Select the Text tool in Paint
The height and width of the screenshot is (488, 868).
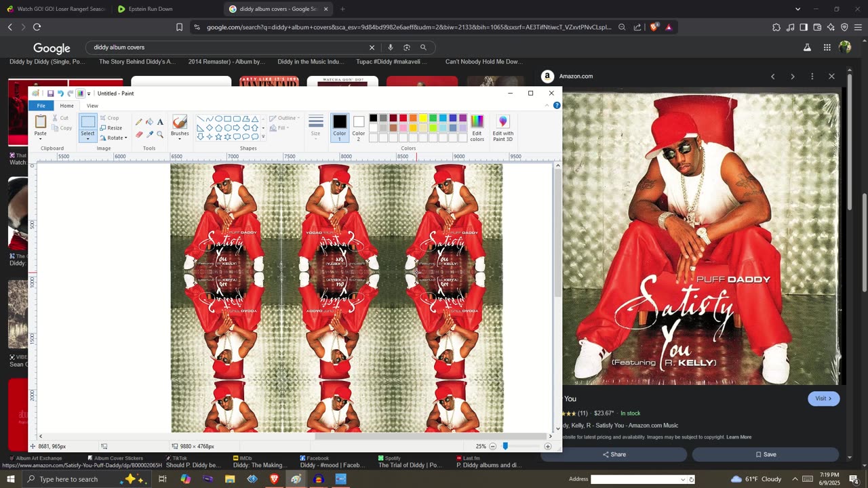click(x=160, y=122)
